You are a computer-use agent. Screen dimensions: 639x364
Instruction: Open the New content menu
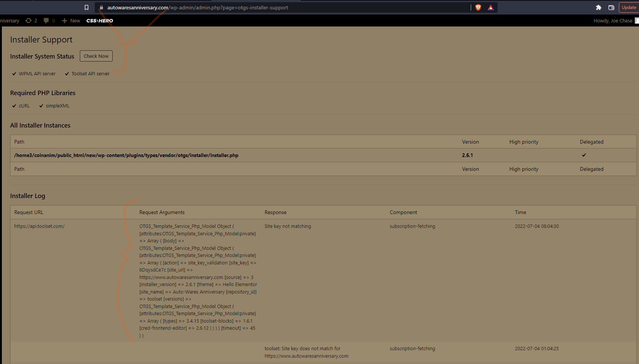[71, 21]
